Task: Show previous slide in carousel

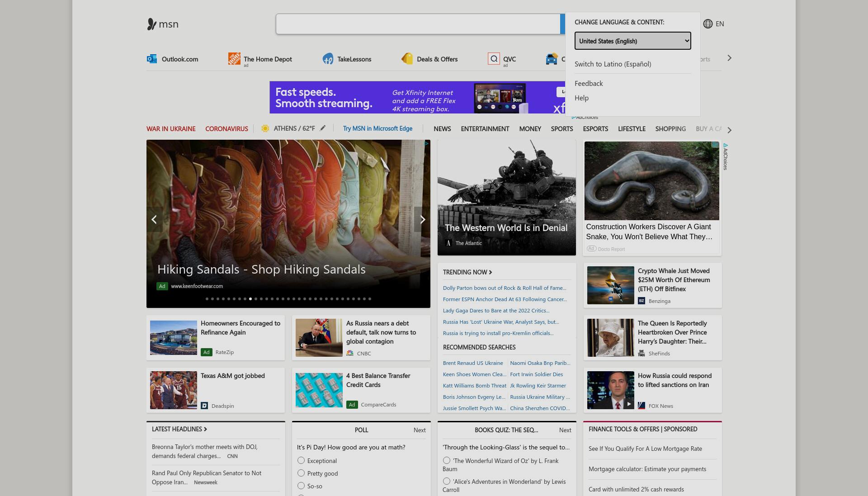Action: point(154,219)
